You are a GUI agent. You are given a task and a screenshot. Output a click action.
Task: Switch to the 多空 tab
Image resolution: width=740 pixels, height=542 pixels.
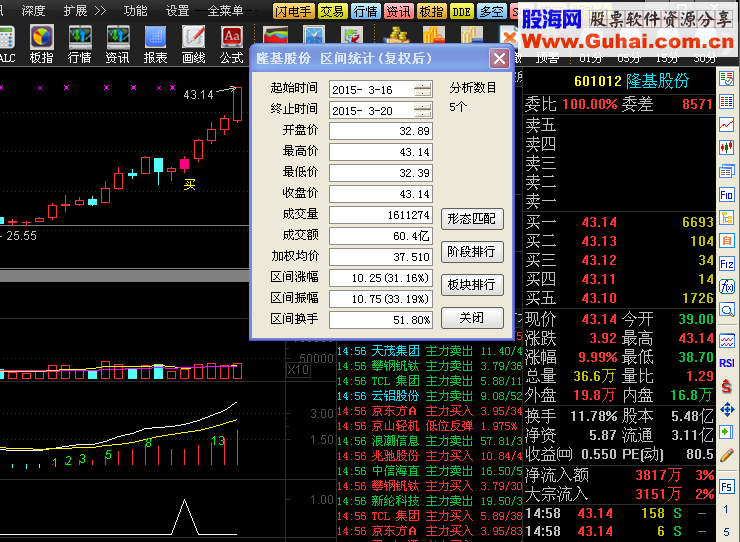coord(491,11)
